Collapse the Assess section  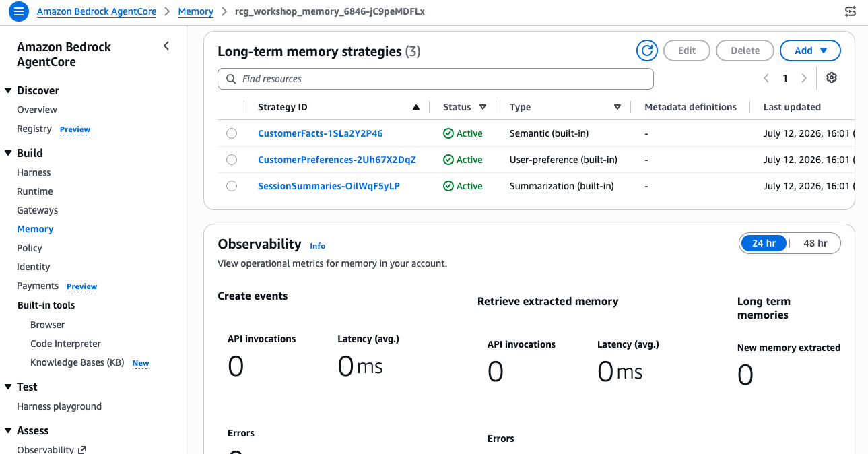pyautogui.click(x=8, y=430)
